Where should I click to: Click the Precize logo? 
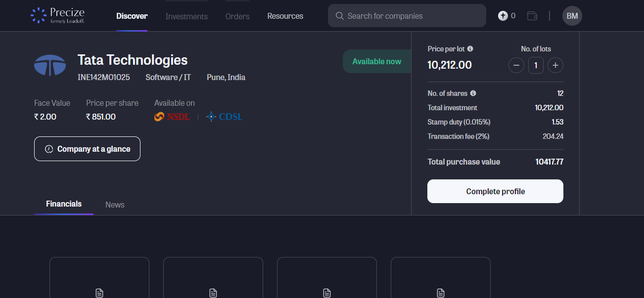pos(57,16)
